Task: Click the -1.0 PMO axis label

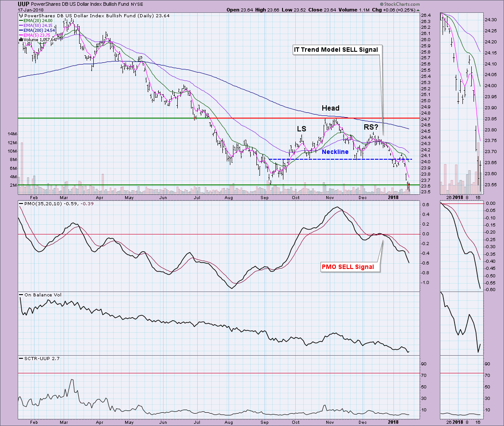Action: click(425, 283)
